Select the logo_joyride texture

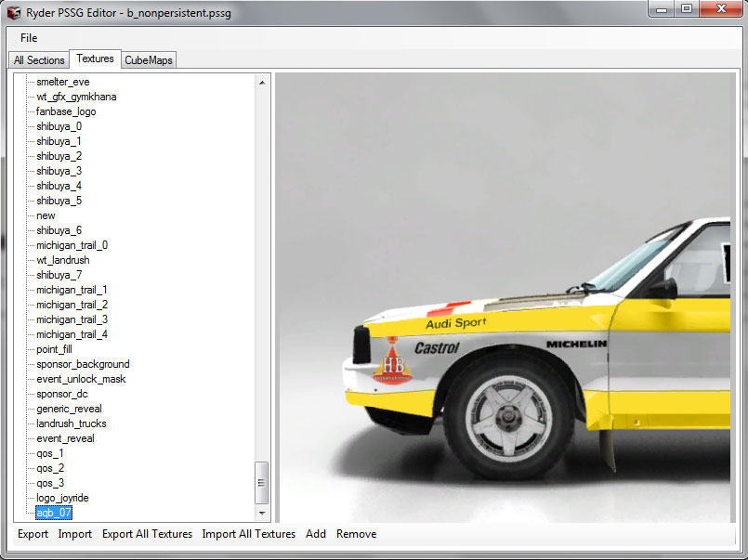tap(62, 498)
